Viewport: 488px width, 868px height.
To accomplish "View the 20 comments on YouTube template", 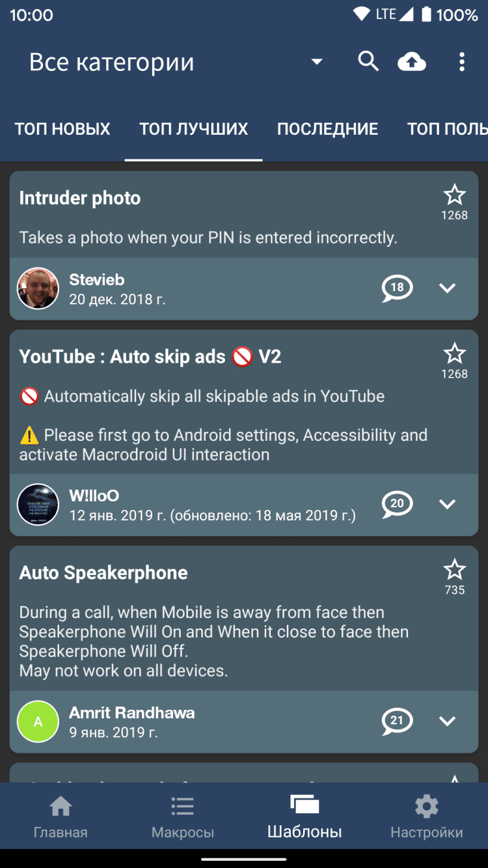I will point(397,504).
